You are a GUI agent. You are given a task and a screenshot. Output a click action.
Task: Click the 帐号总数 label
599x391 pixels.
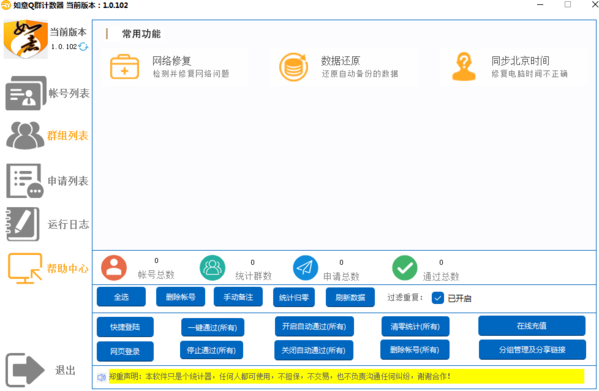[156, 275]
